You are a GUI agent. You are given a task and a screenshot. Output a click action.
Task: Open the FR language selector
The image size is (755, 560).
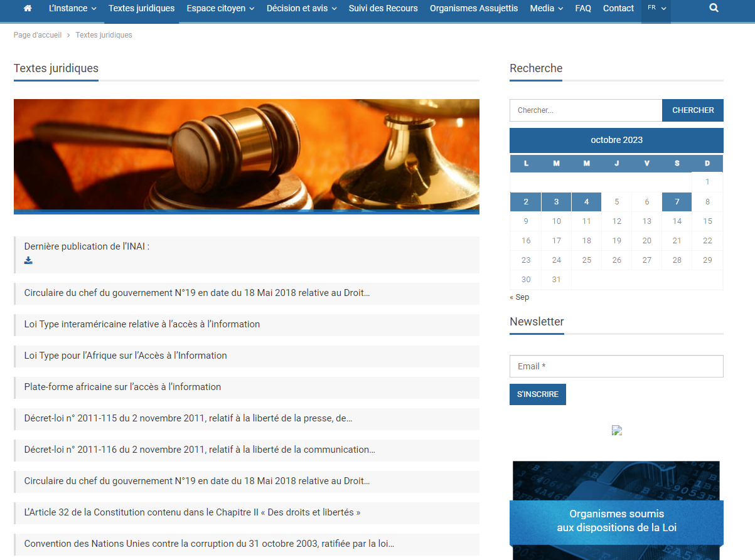pyautogui.click(x=656, y=9)
